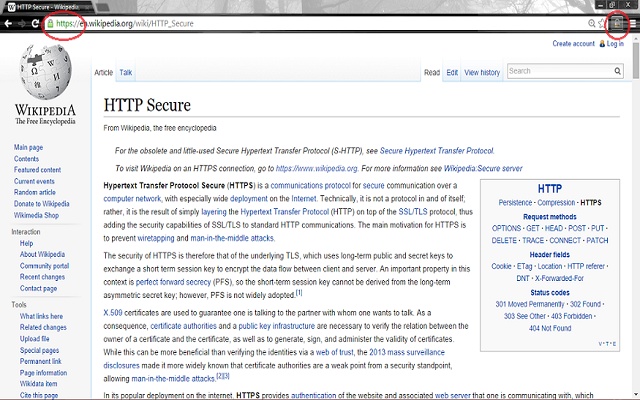The image size is (640, 400).
Task: Click the HTTP heading link in infobox
Action: (x=550, y=189)
